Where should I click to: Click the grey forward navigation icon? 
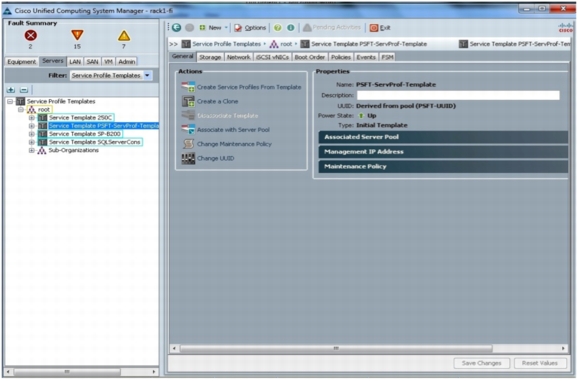[189, 27]
